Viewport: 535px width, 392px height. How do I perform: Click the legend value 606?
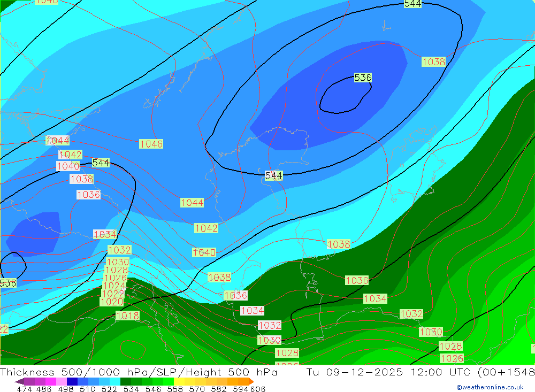[257, 389]
